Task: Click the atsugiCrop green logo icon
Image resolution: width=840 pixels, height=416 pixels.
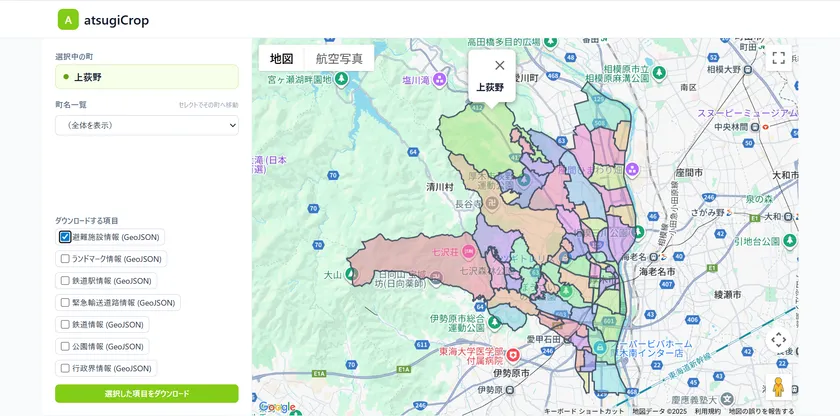Action: click(68, 19)
